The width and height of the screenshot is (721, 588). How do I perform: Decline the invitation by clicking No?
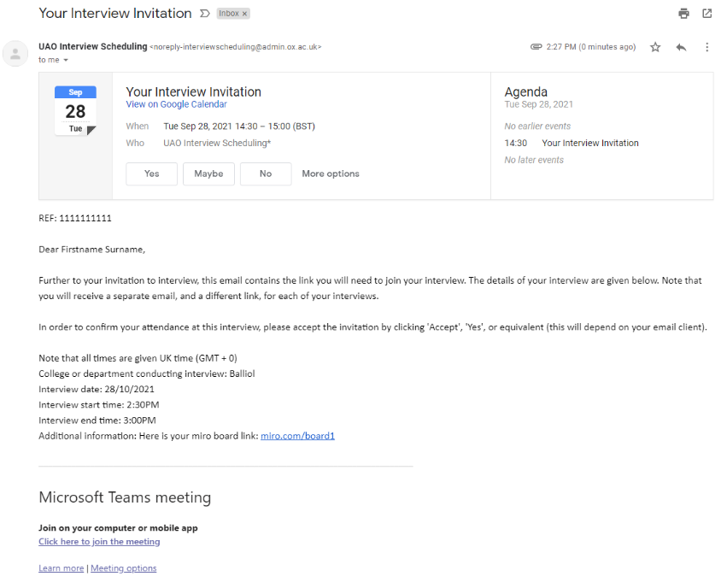click(x=265, y=173)
